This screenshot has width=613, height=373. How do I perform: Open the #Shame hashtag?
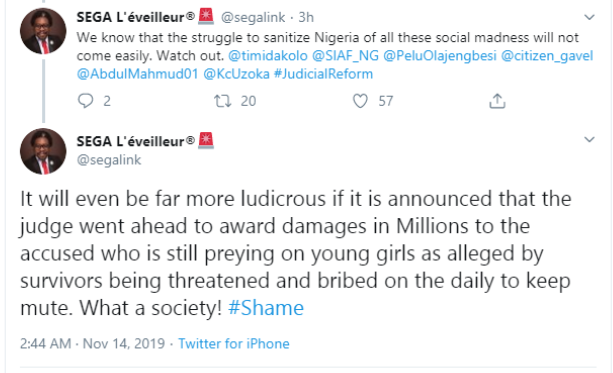[x=266, y=308]
